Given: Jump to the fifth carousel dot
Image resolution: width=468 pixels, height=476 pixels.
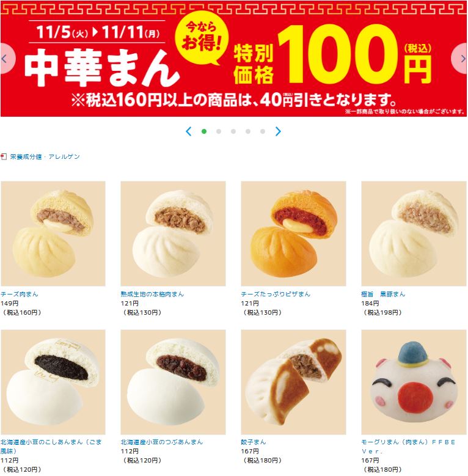Looking at the screenshot, I should tap(263, 131).
